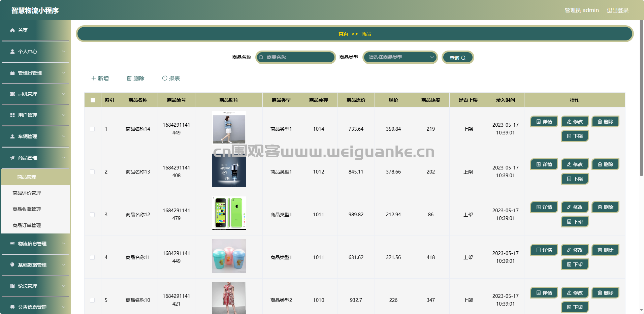Collapse the 商品管理 menu chevron

pos(64,158)
